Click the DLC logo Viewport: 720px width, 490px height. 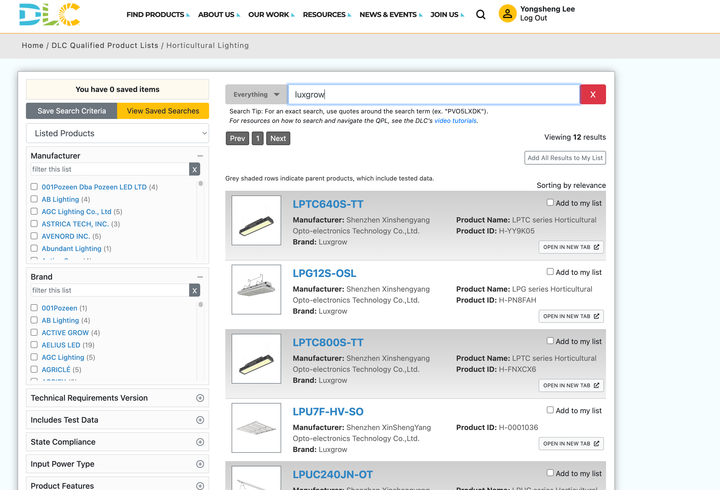click(50, 14)
